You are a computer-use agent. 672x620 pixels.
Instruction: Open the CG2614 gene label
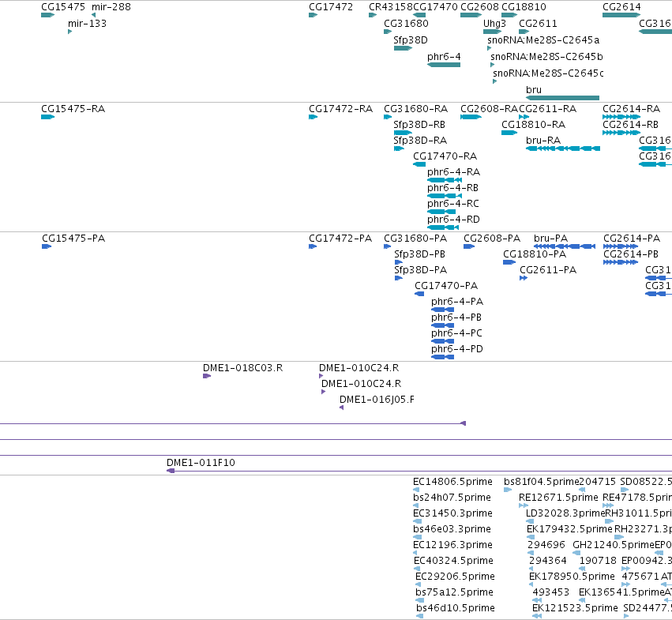coord(621,7)
